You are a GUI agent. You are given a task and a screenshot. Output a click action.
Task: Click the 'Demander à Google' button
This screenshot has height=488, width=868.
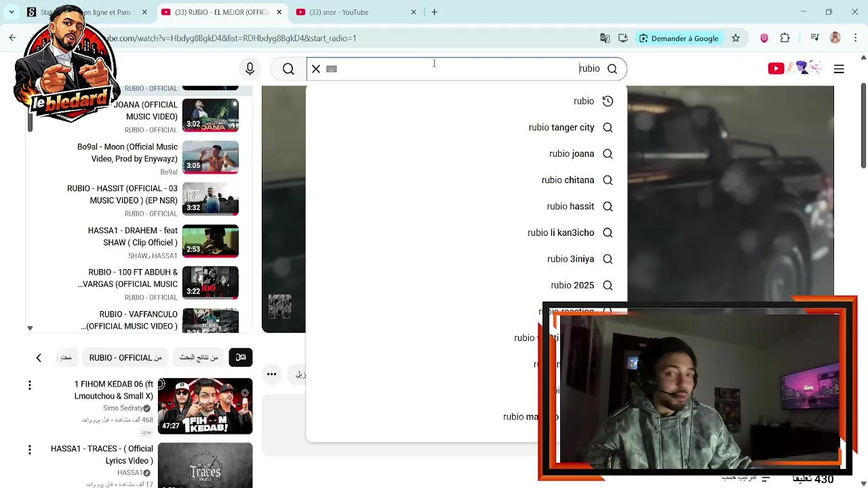[x=679, y=38]
